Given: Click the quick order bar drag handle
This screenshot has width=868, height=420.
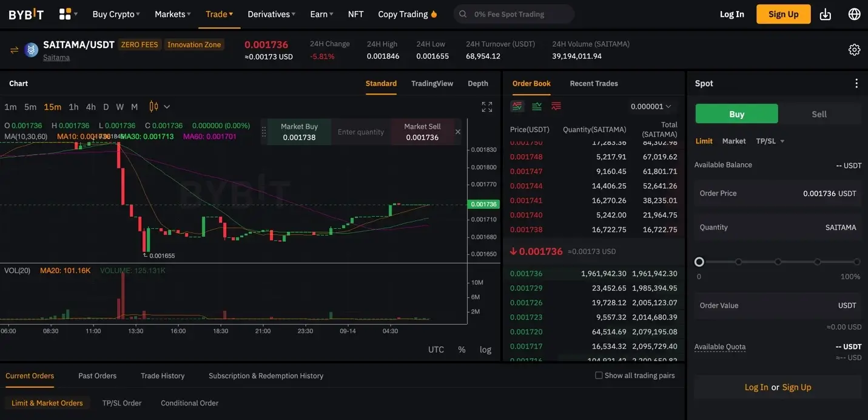Looking at the screenshot, I should tap(264, 132).
